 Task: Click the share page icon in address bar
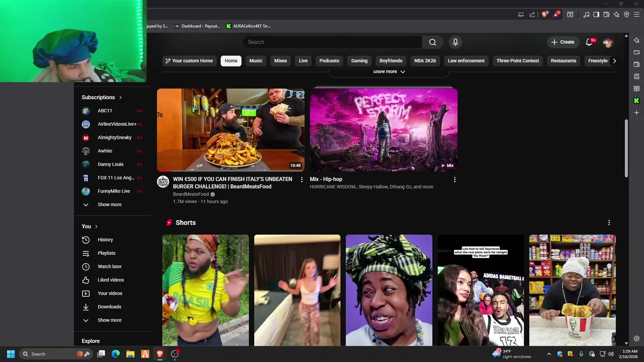(x=532, y=15)
